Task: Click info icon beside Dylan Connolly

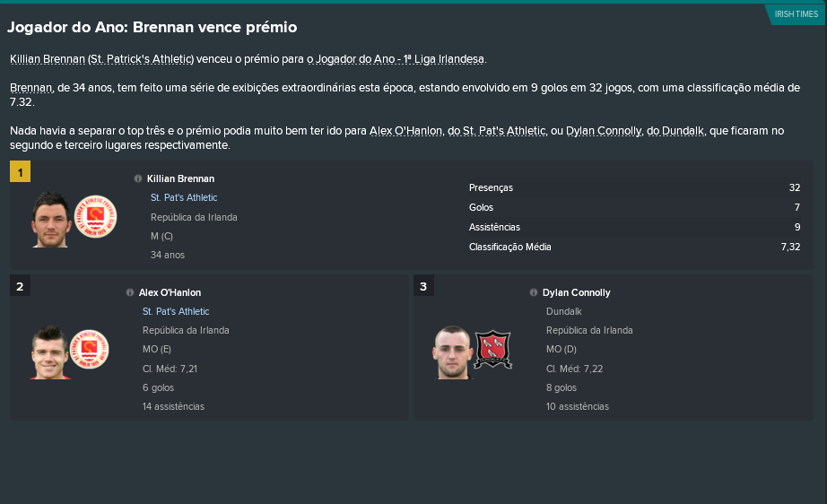Action: point(534,292)
